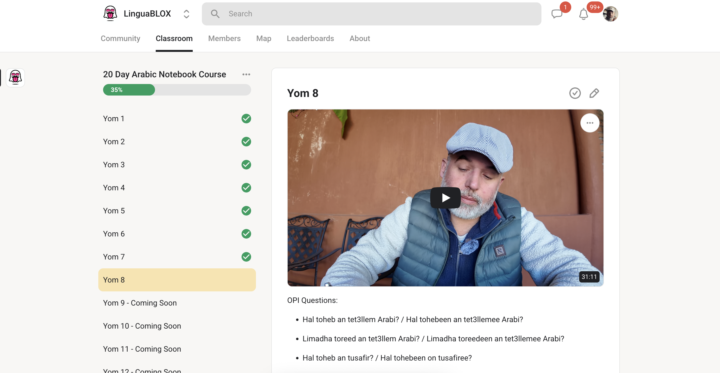Image resolution: width=720 pixels, height=373 pixels.
Task: Open the Yom 2 lesson
Action: pos(177,141)
